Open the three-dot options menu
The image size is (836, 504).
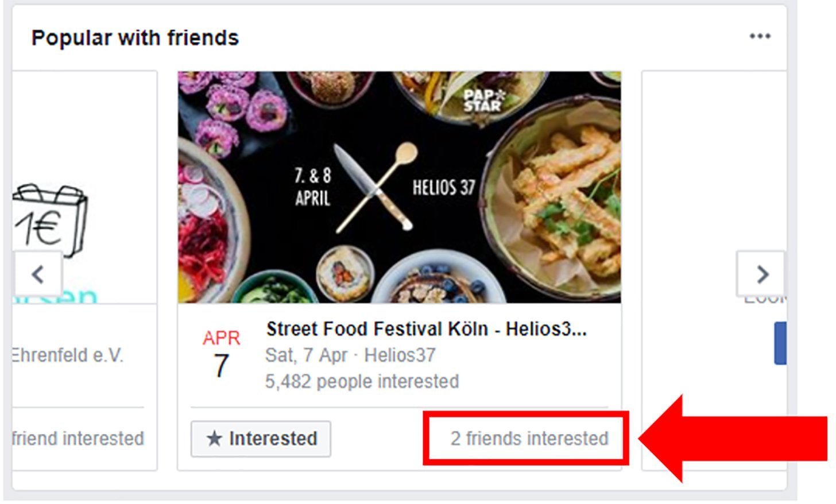point(760,37)
